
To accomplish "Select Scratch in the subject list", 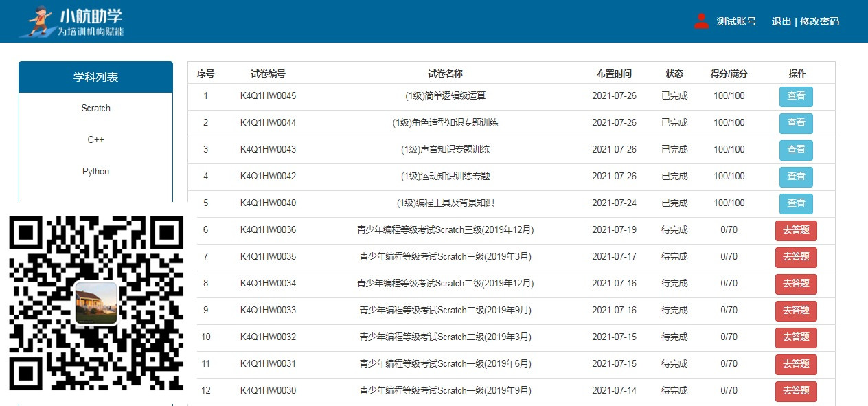I will pyautogui.click(x=95, y=109).
